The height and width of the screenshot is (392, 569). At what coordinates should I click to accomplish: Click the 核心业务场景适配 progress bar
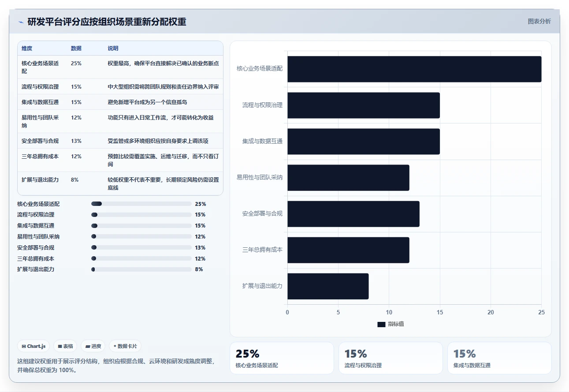point(141,204)
